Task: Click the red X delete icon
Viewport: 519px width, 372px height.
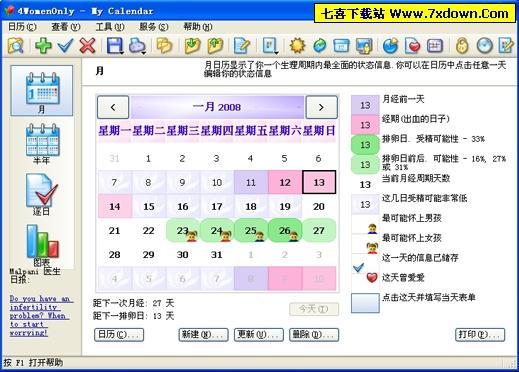Action: (x=87, y=46)
